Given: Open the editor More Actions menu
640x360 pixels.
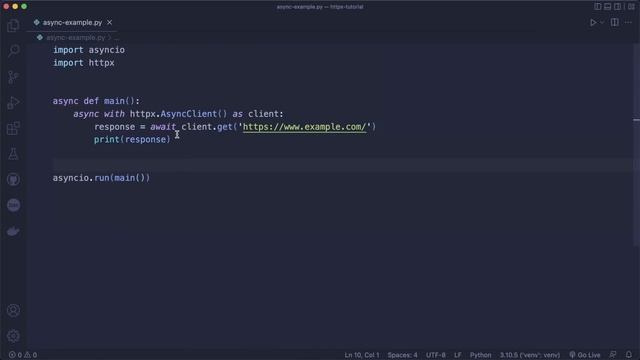Looking at the screenshot, I should coord(628,22).
